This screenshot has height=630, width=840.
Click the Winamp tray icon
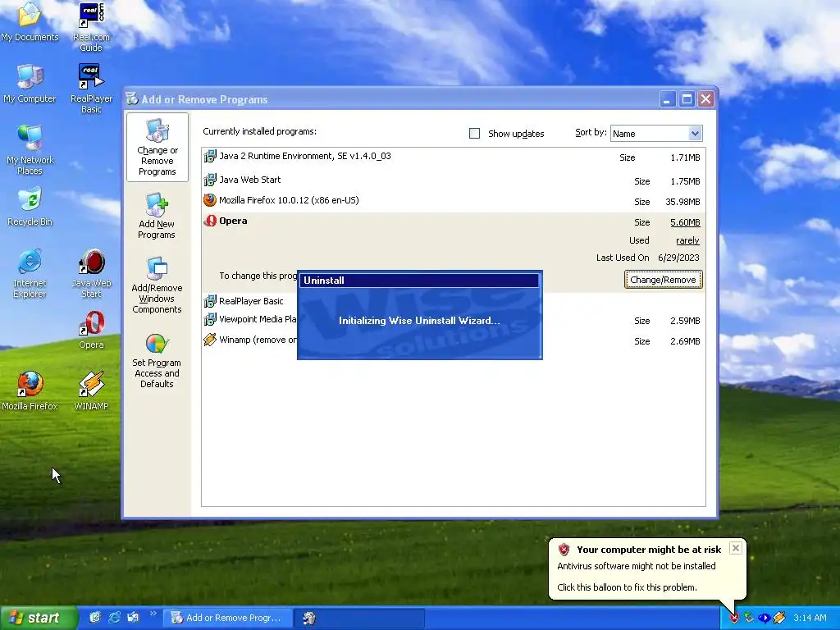[x=779, y=619]
